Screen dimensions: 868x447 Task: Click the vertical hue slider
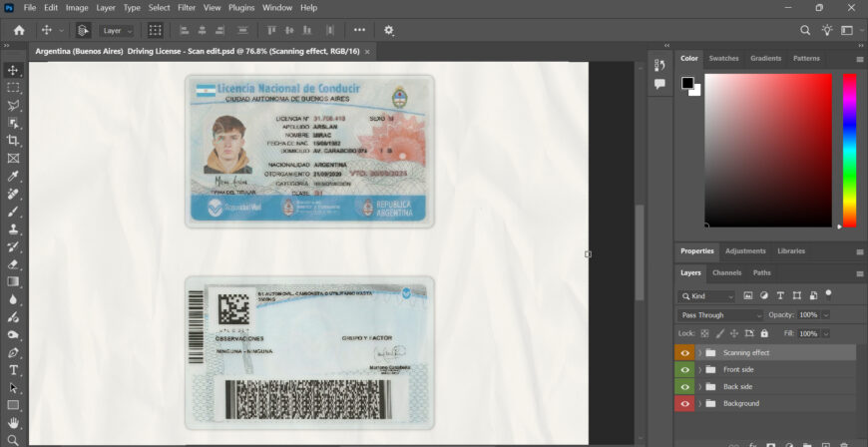click(850, 150)
